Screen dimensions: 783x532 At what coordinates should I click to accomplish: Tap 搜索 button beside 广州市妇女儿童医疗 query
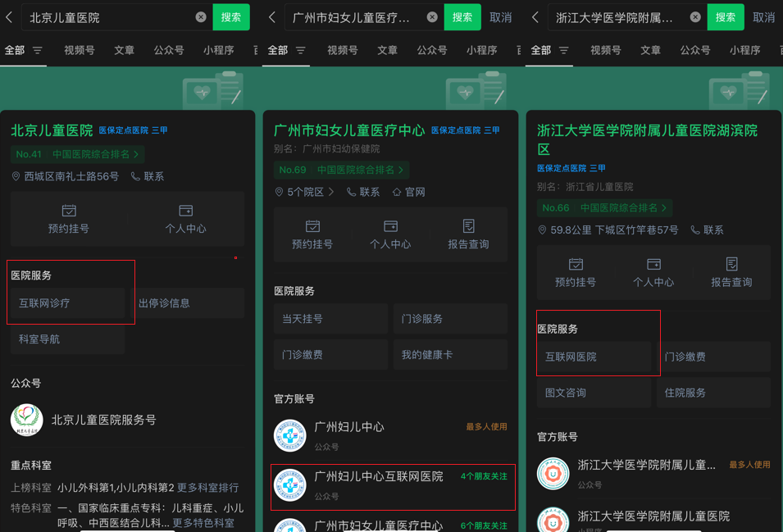[x=462, y=17]
